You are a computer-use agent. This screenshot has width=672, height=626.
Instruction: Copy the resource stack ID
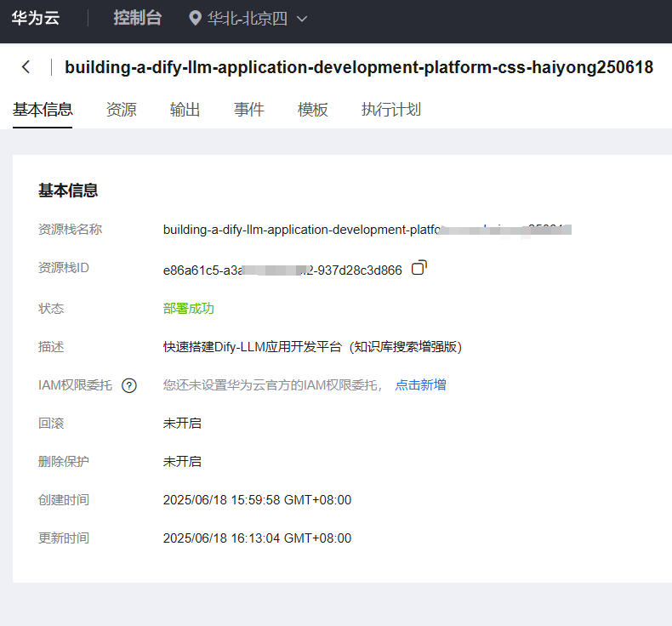coord(419,269)
